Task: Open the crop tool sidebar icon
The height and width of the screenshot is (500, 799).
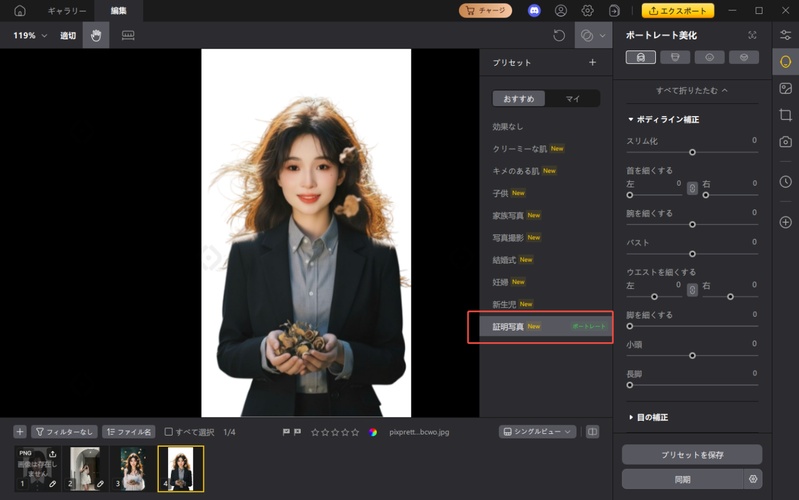Action: click(785, 115)
